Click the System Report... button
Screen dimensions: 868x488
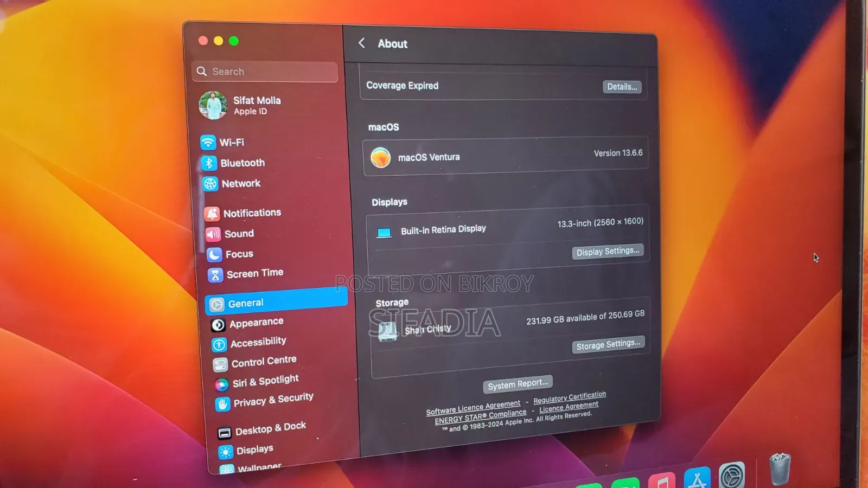[518, 384]
